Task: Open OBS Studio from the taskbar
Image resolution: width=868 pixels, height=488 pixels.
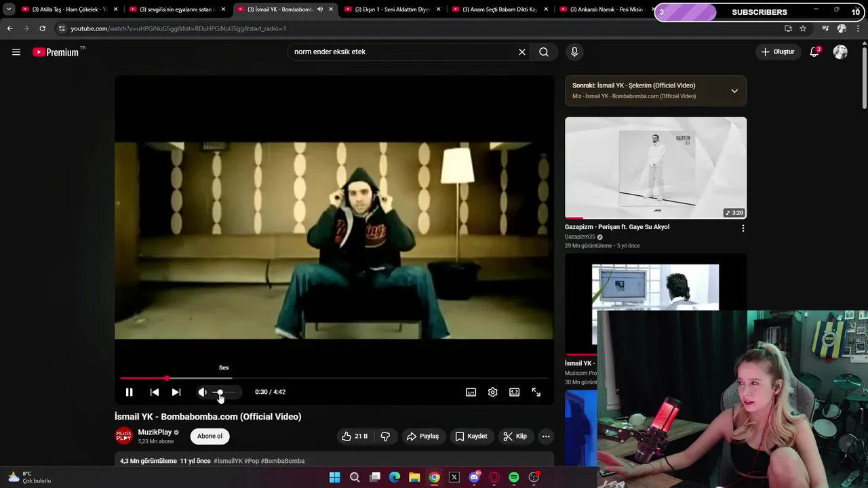Action: (534, 478)
